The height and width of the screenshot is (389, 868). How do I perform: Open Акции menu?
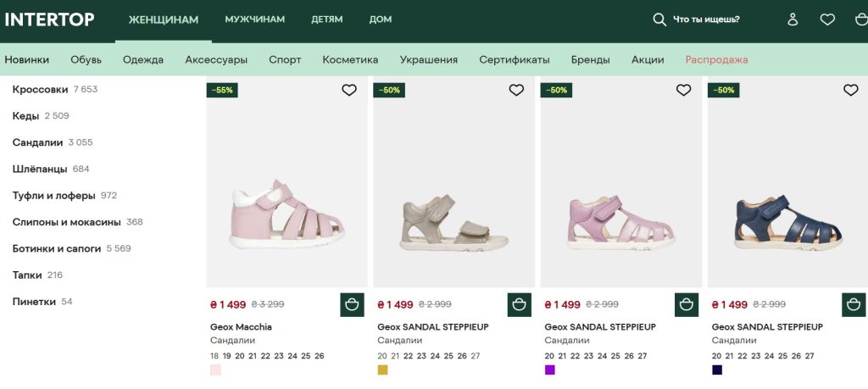[x=648, y=60]
